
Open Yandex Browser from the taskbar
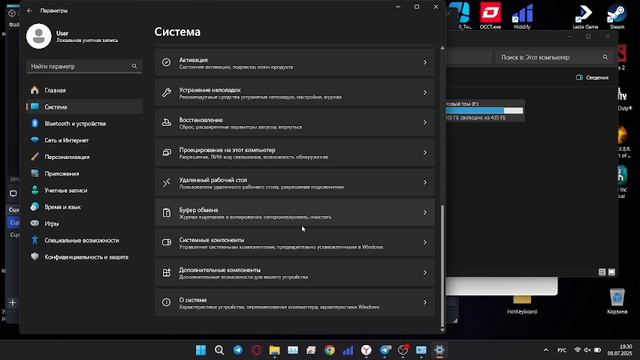(x=366, y=350)
